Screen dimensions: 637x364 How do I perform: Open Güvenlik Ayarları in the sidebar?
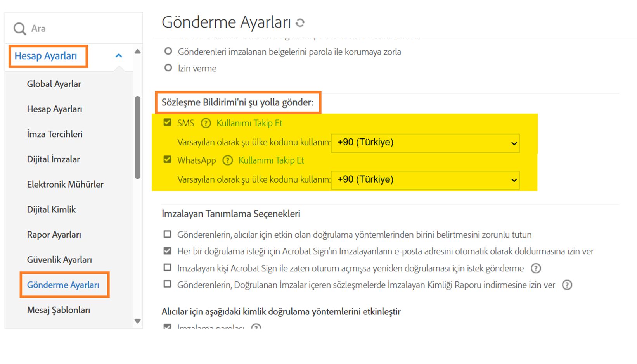[59, 260]
